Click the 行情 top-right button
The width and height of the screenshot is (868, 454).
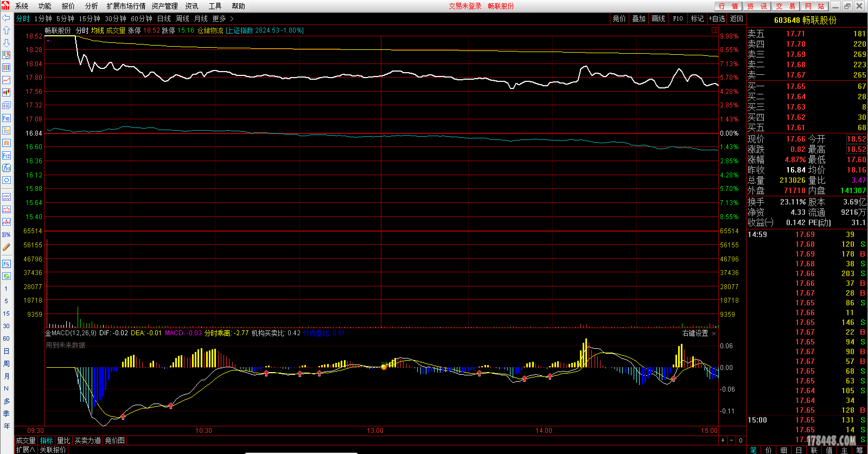729,6
